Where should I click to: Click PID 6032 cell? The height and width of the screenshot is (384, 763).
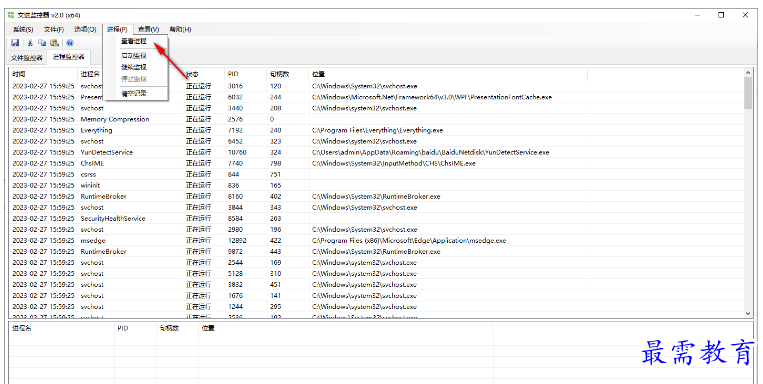point(236,97)
